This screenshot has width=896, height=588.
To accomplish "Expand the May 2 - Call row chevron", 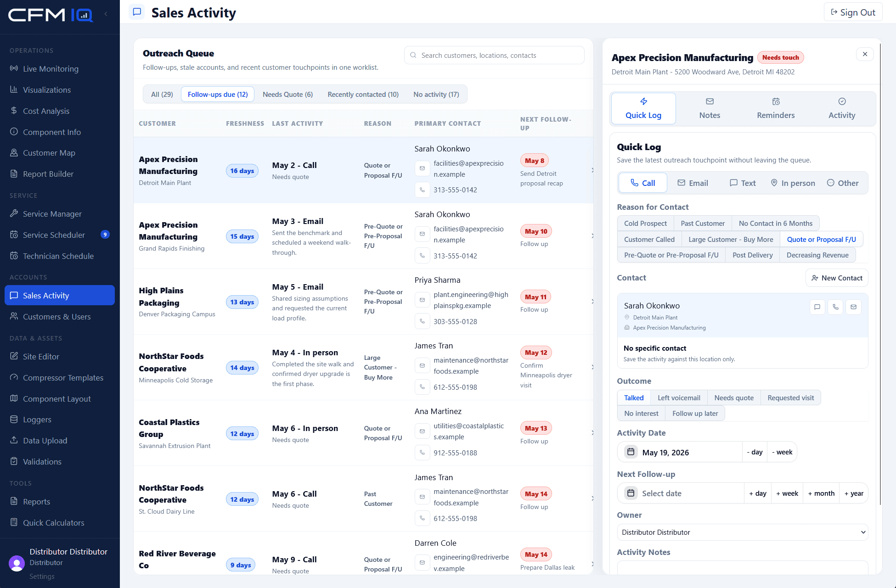I will click(592, 170).
